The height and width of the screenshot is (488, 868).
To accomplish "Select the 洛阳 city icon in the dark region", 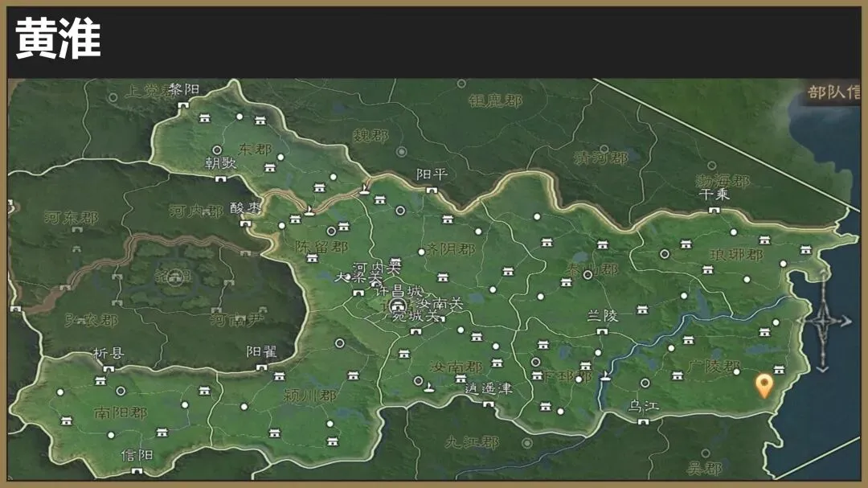I will click(175, 276).
